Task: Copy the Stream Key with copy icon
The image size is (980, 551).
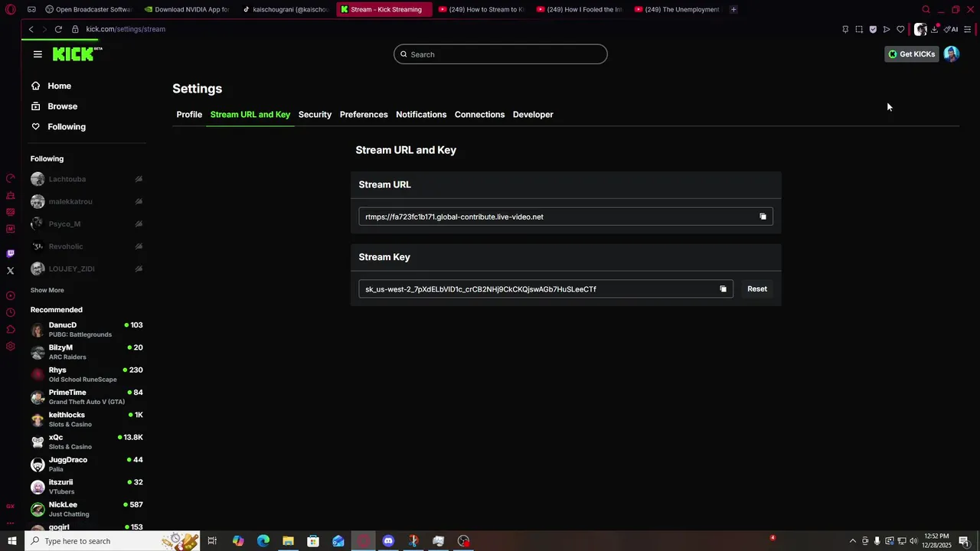Action: (723, 289)
